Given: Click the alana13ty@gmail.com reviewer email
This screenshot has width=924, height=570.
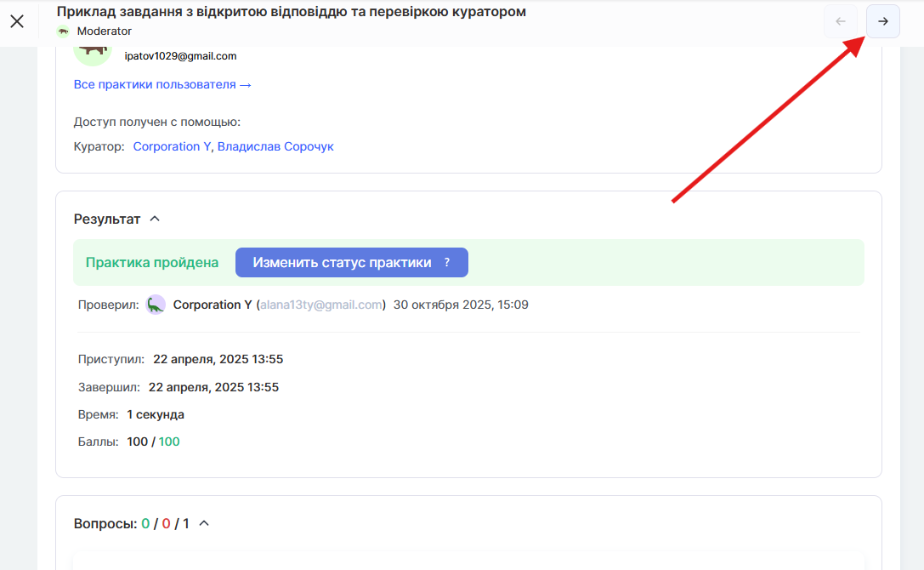Looking at the screenshot, I should click(x=321, y=305).
